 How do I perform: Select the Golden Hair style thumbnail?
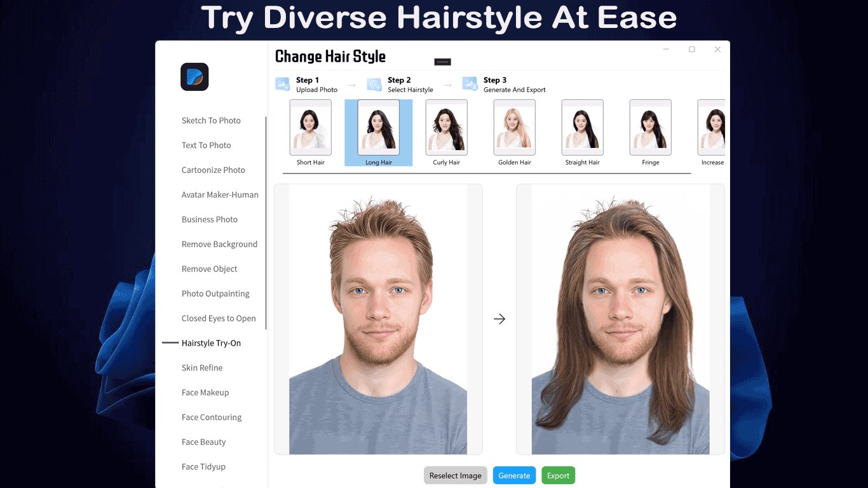point(515,128)
